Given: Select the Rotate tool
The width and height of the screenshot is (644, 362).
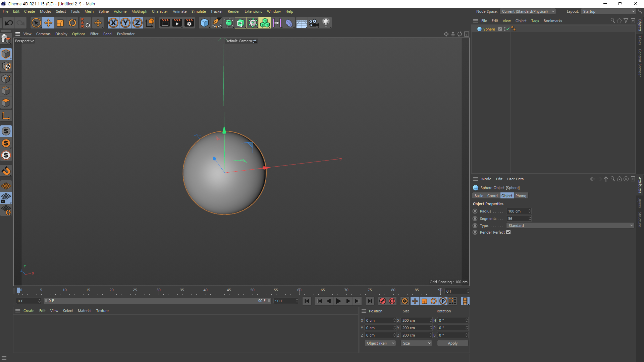Looking at the screenshot, I should pyautogui.click(x=72, y=23).
